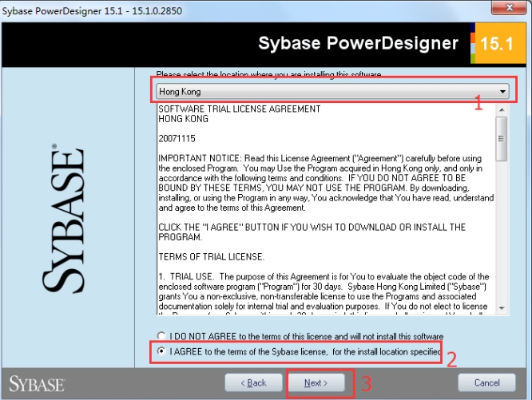This screenshot has width=532, height=400.
Task: Click the 'HONG KONG' line in the license
Action: (x=183, y=119)
